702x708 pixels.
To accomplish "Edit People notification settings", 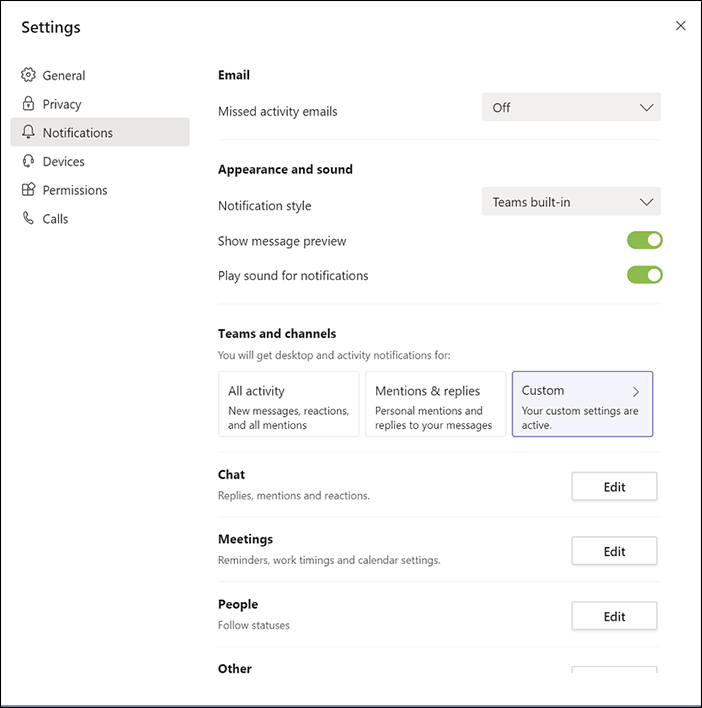I will click(614, 616).
